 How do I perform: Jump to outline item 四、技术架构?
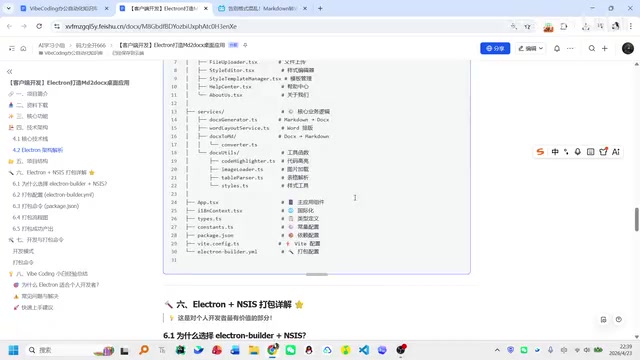click(32, 127)
